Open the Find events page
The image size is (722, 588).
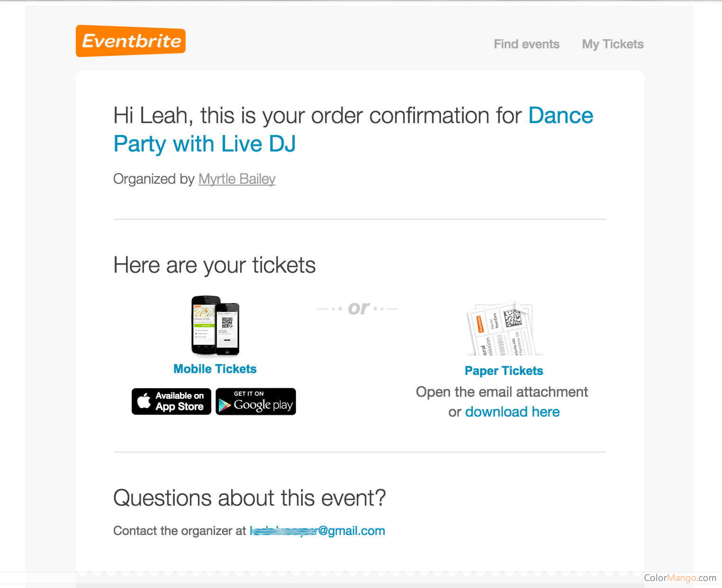pyautogui.click(x=526, y=44)
